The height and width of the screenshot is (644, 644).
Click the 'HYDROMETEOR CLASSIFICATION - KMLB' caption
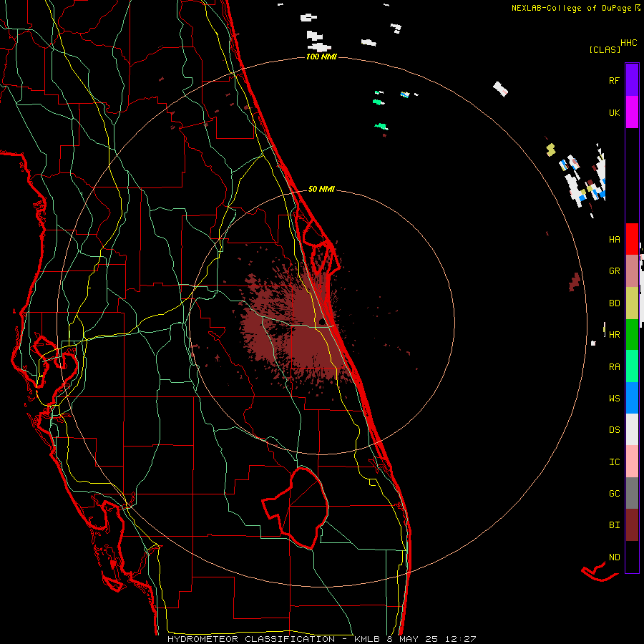point(276,639)
